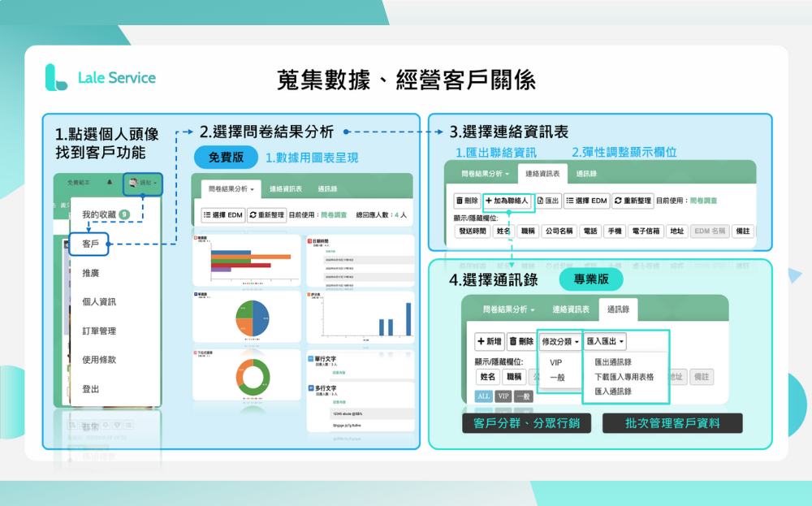The width and height of the screenshot is (812, 506).
Task: Open the donut chart result card
Action: tap(247, 374)
